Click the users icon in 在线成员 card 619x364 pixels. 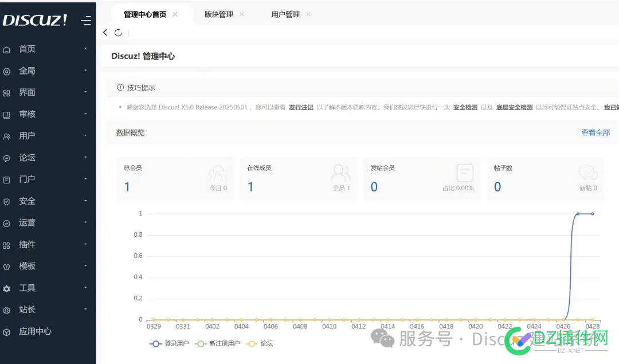pyautogui.click(x=340, y=173)
